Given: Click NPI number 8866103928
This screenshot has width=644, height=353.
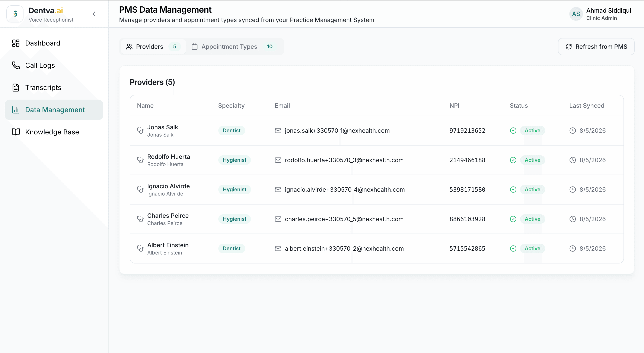Looking at the screenshot, I should (x=467, y=219).
